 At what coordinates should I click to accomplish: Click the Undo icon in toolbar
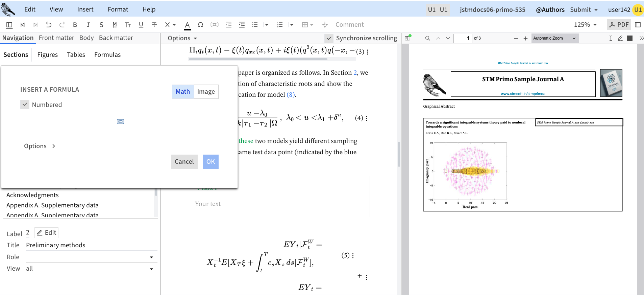pyautogui.click(x=49, y=25)
